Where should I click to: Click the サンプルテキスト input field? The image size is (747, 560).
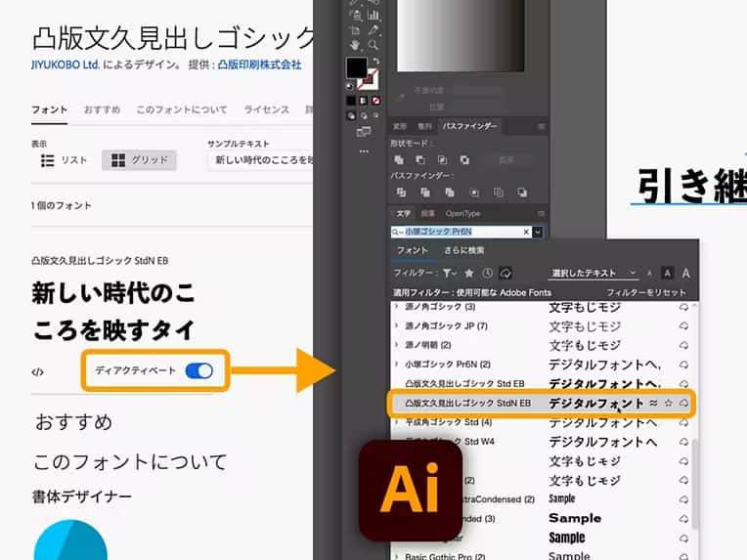(x=261, y=160)
